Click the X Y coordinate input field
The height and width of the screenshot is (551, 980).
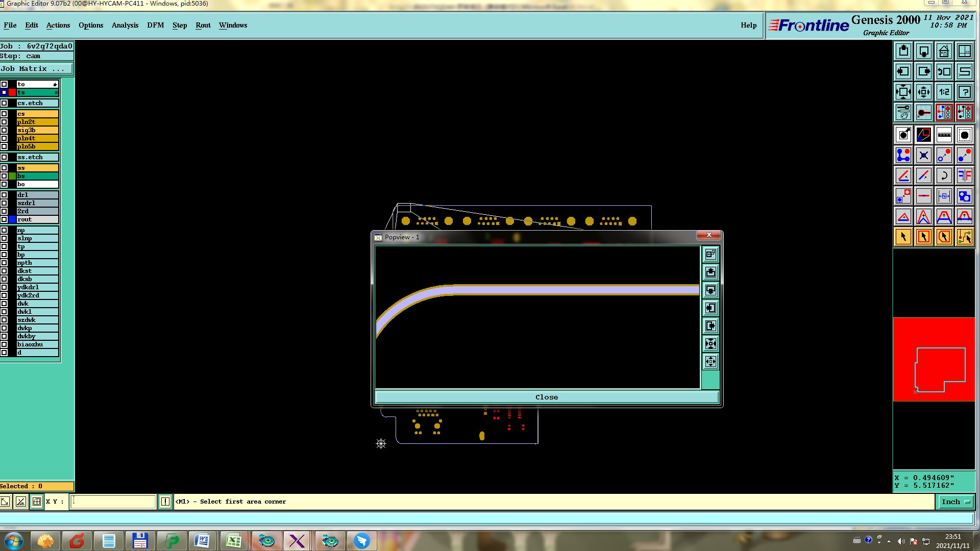[x=113, y=502]
